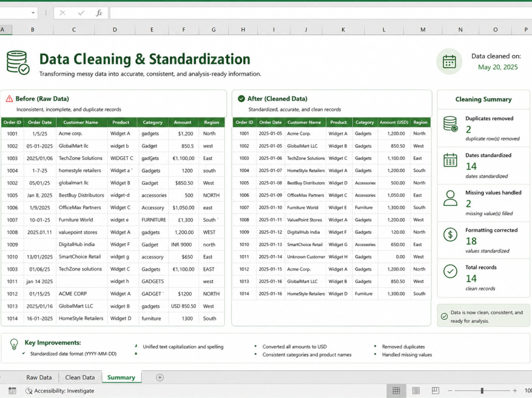Click the value 18 under Formatting corrected
This screenshot has width=532, height=398.
click(471, 241)
